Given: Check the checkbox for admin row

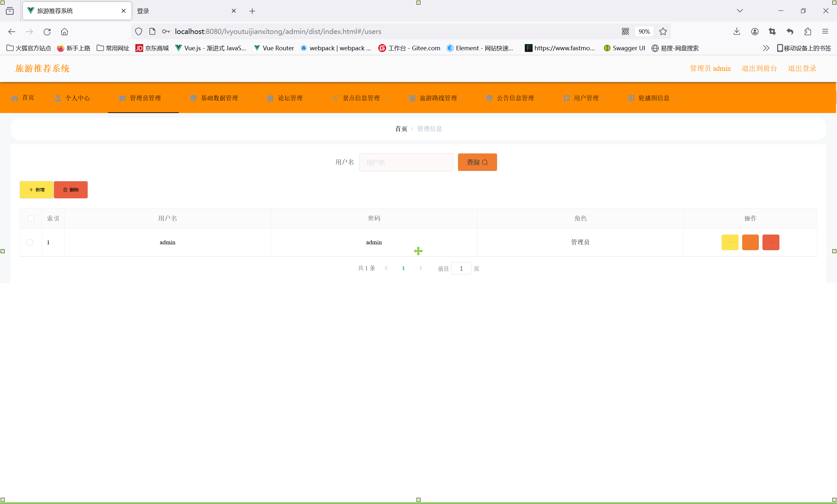Looking at the screenshot, I should click(x=30, y=242).
